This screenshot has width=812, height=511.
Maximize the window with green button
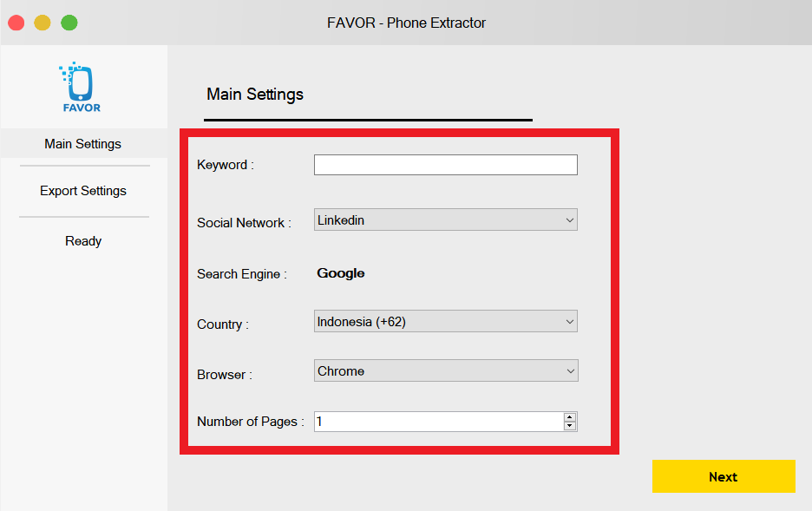coord(69,23)
